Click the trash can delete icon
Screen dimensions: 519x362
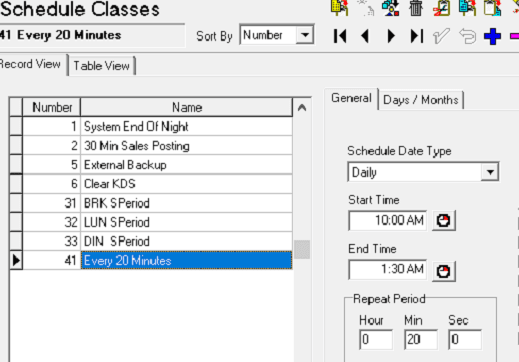416,8
